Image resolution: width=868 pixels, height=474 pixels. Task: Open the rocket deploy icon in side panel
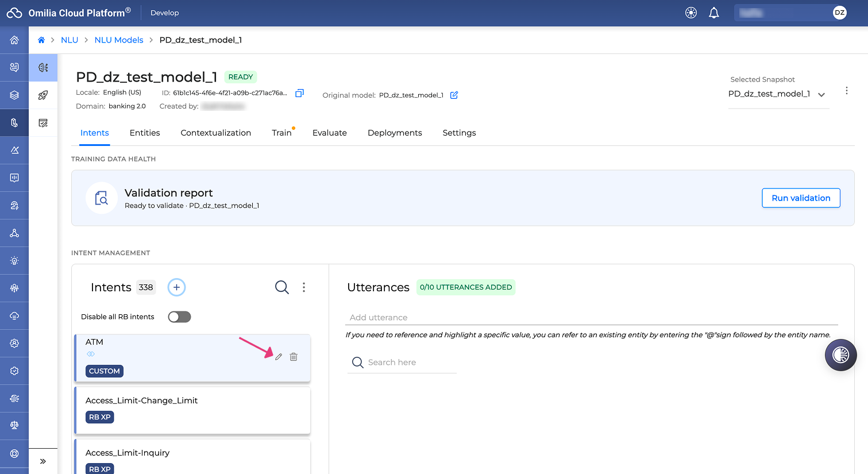43,95
